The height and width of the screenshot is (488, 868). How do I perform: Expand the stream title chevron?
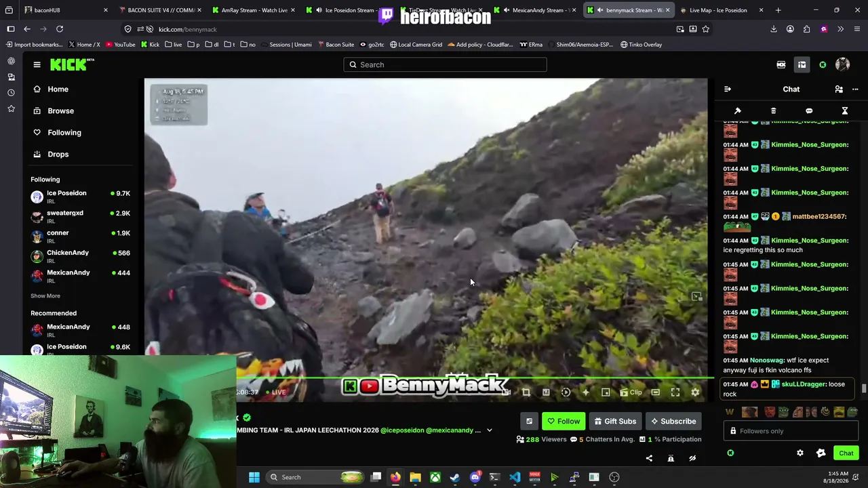[x=489, y=430]
